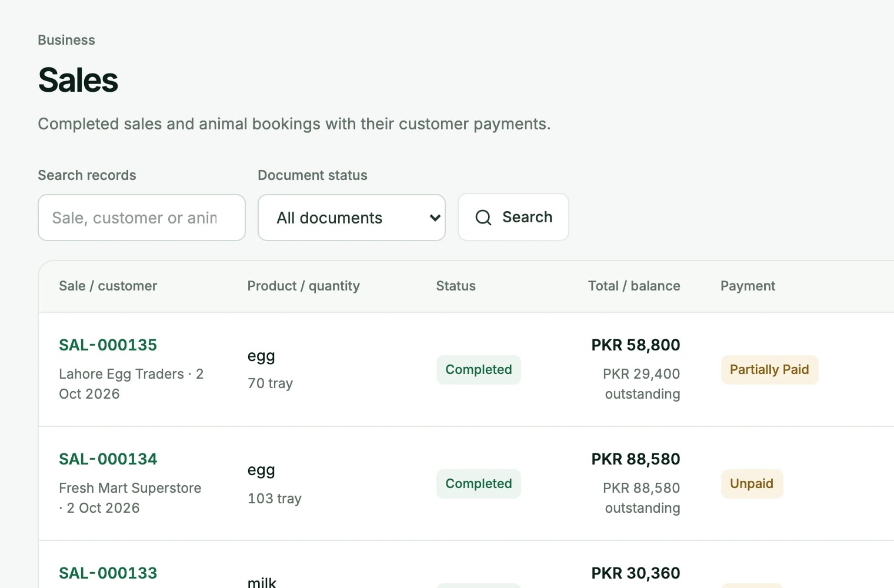Click the Lahore Egg Traders customer text
The width and height of the screenshot is (894, 588).
[122, 374]
